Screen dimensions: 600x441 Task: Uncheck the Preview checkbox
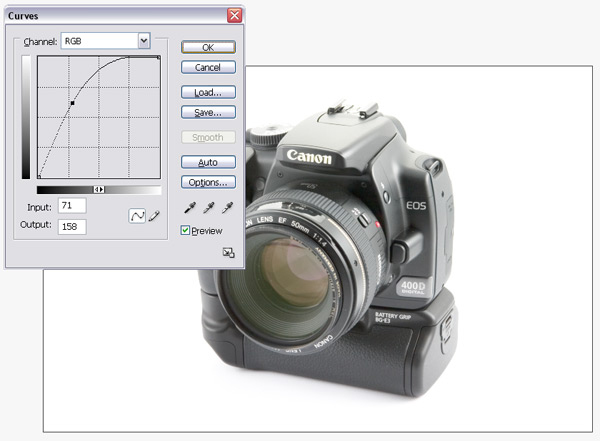[185, 230]
